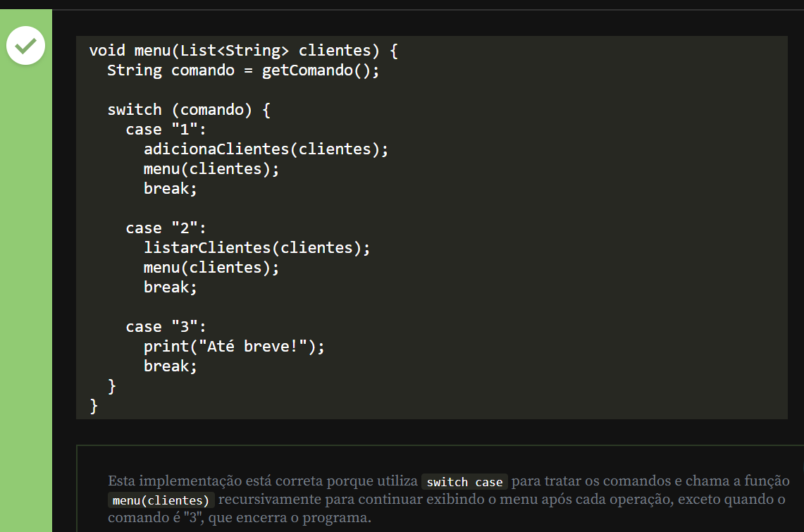Click the 'void menu' function signature line

[x=244, y=51]
